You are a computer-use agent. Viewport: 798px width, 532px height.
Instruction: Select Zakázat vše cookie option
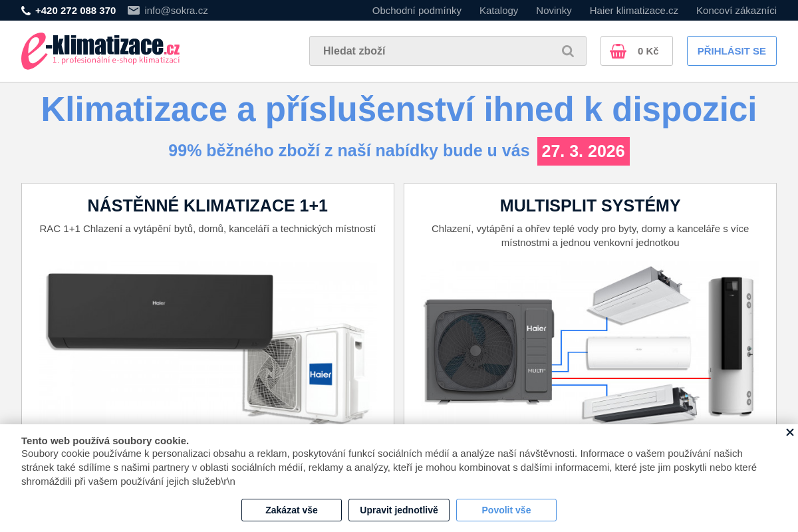(x=291, y=510)
